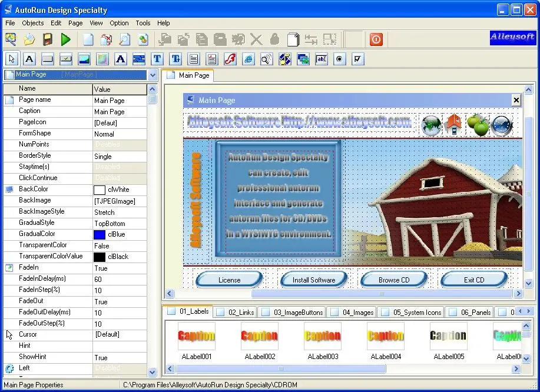Select the button-with-checkmark tool
Viewport: 540px width, 392px height.
66,59
